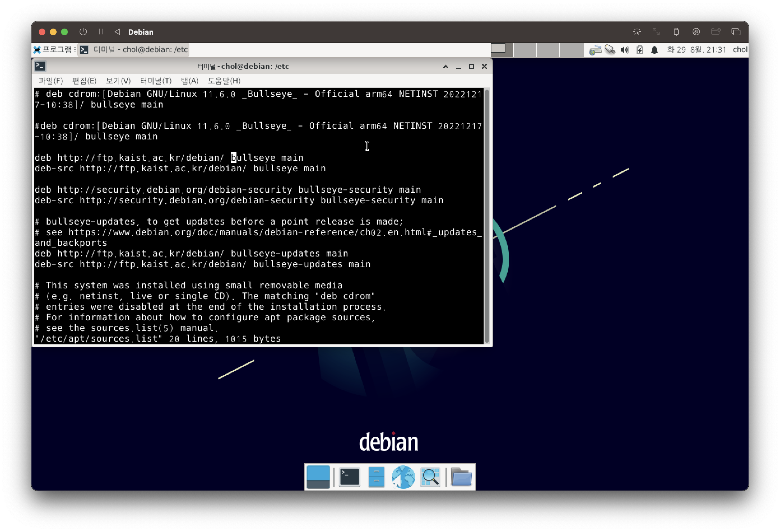Open the volume control tray icon
This screenshot has width=780, height=532.
pos(625,50)
